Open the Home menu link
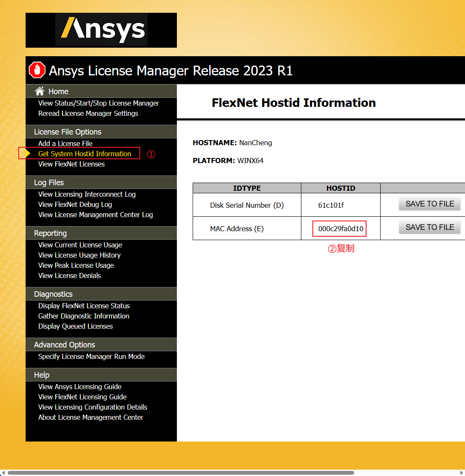The width and height of the screenshot is (465, 476). (58, 92)
